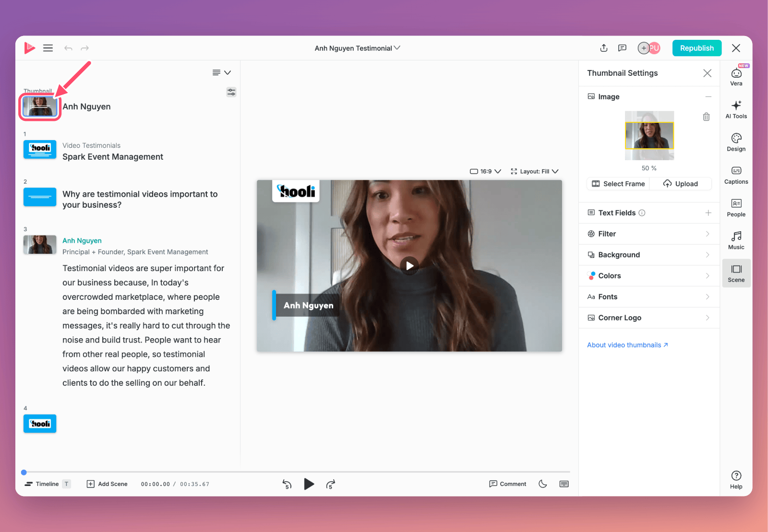Open the People panel
Viewport: 768px width, 532px height.
pos(736,208)
